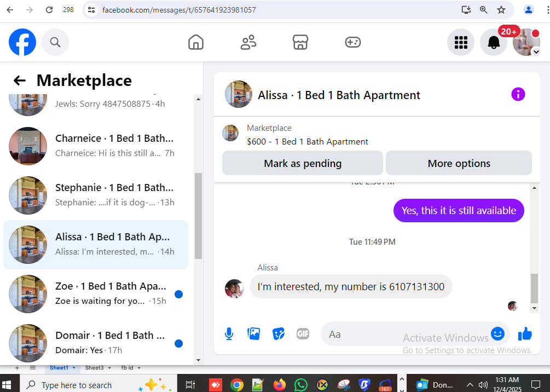Screen dimensions: 550x392
Task: Switch to the Sheet1 tab
Action: [x=59, y=368]
